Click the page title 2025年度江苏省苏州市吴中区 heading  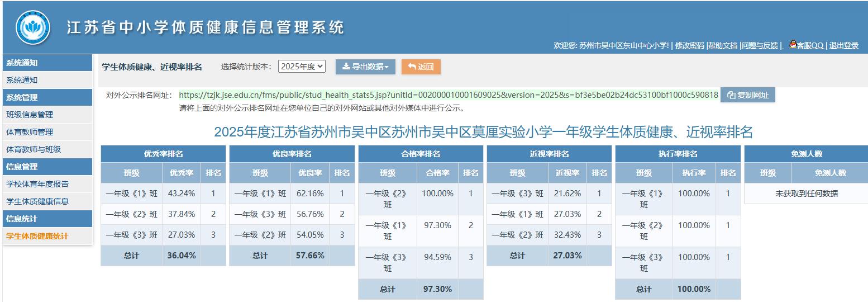pyautogui.click(x=484, y=132)
